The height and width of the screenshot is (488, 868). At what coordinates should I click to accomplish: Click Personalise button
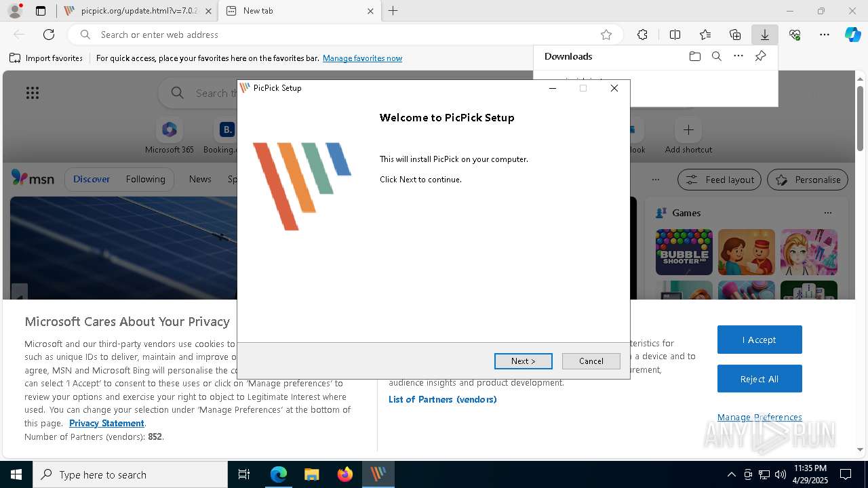[808, 180]
